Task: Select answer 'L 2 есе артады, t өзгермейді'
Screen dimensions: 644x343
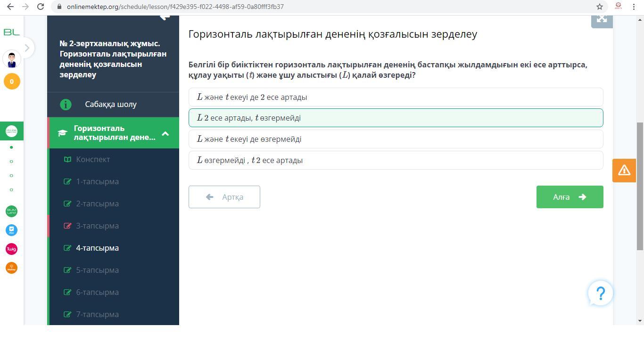Action: [396, 118]
